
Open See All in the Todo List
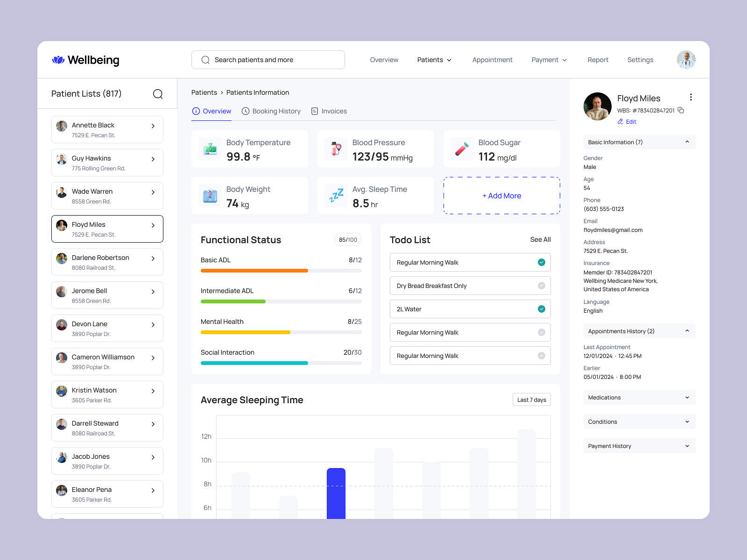point(540,239)
